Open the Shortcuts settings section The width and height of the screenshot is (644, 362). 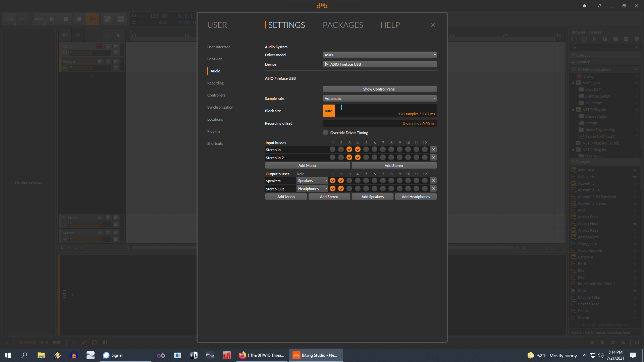[215, 143]
